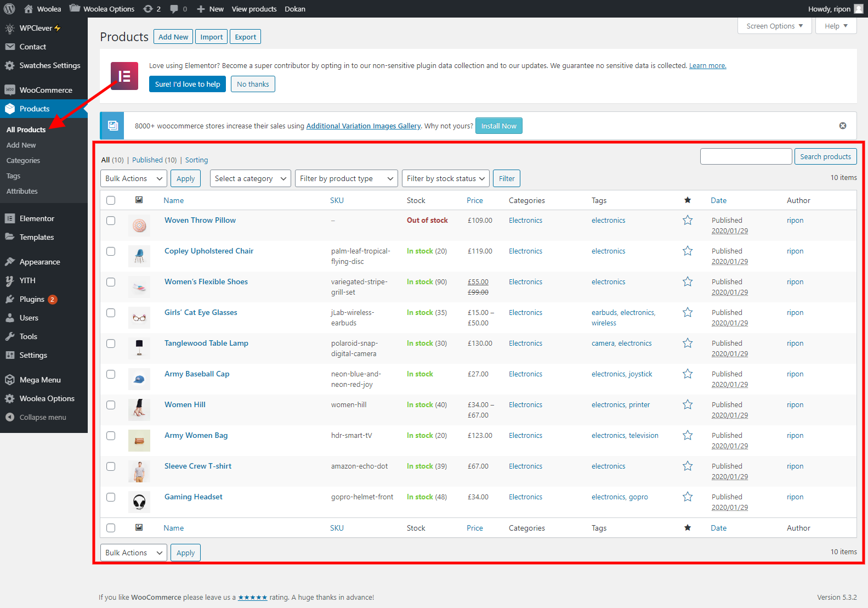This screenshot has width=868, height=608.
Task: Dismiss the Variation Images Gallery notice
Action: coord(842,126)
